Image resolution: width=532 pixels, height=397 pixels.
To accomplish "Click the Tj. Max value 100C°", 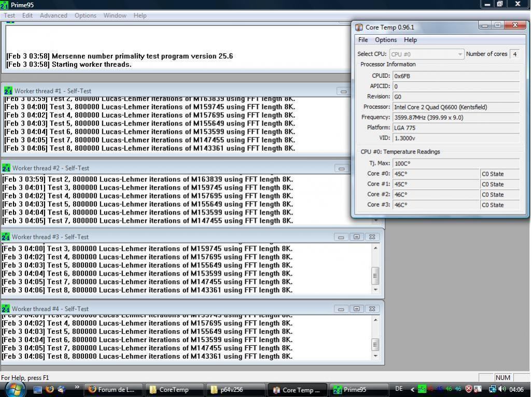I will tap(456, 163).
